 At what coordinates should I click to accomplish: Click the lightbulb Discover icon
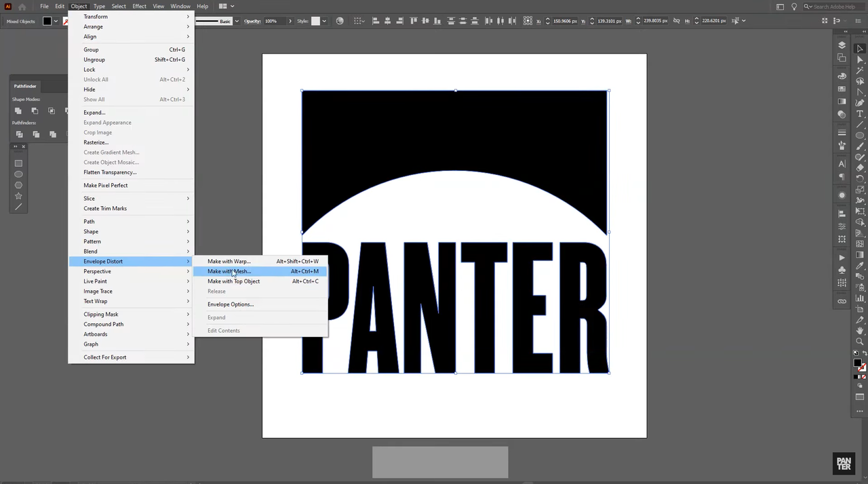(794, 6)
